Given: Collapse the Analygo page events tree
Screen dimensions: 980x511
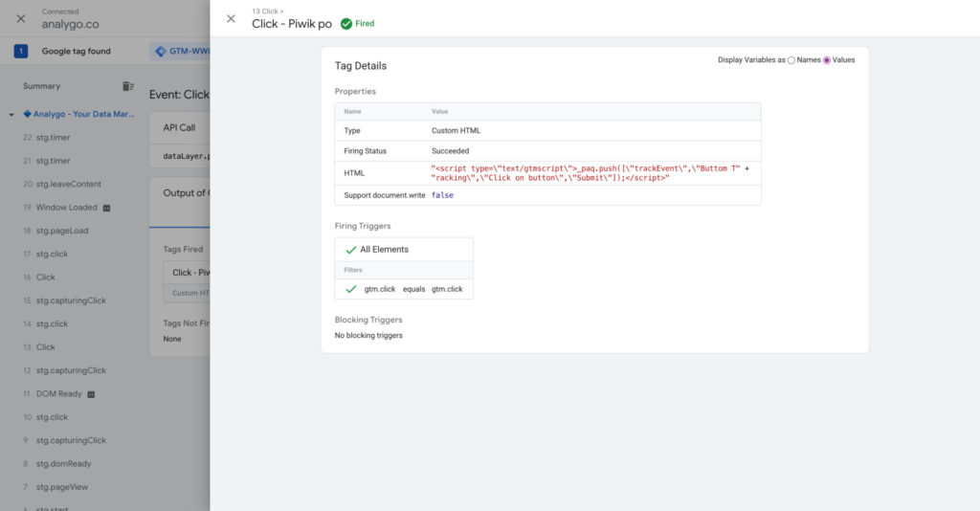Looking at the screenshot, I should point(11,115).
